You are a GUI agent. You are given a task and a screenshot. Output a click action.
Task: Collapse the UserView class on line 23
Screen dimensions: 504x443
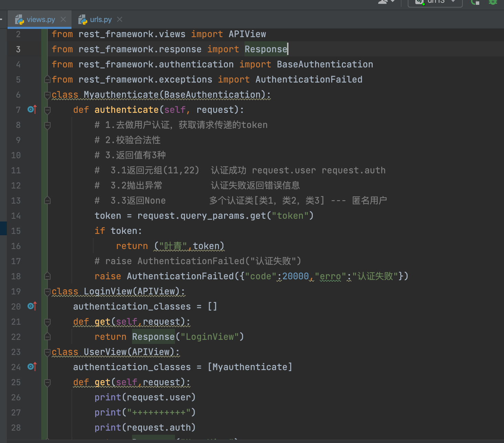[48, 352]
